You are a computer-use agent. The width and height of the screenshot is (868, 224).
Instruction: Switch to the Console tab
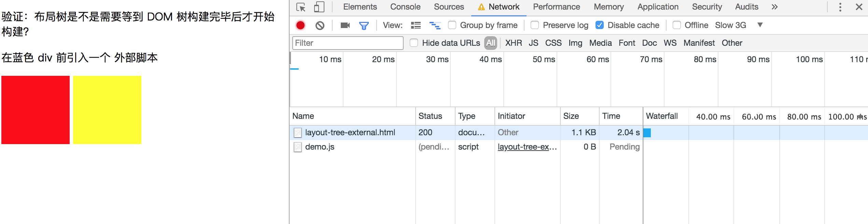coord(405,7)
